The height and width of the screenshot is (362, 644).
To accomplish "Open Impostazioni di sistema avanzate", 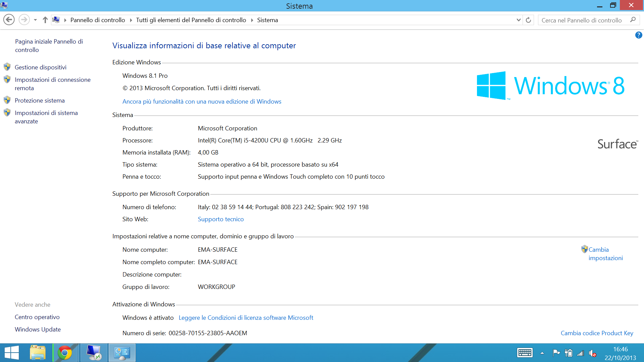I will tap(46, 117).
